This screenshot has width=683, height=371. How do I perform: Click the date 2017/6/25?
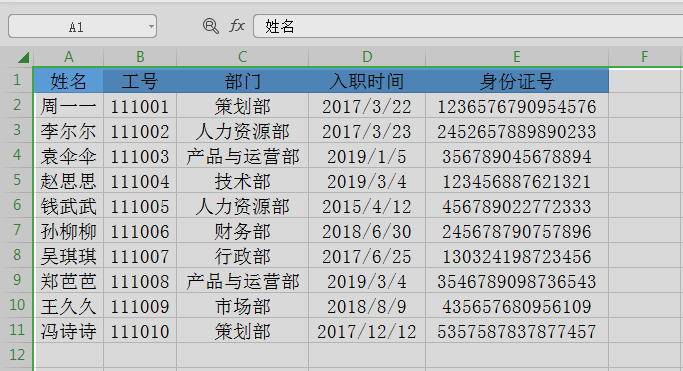tap(367, 256)
